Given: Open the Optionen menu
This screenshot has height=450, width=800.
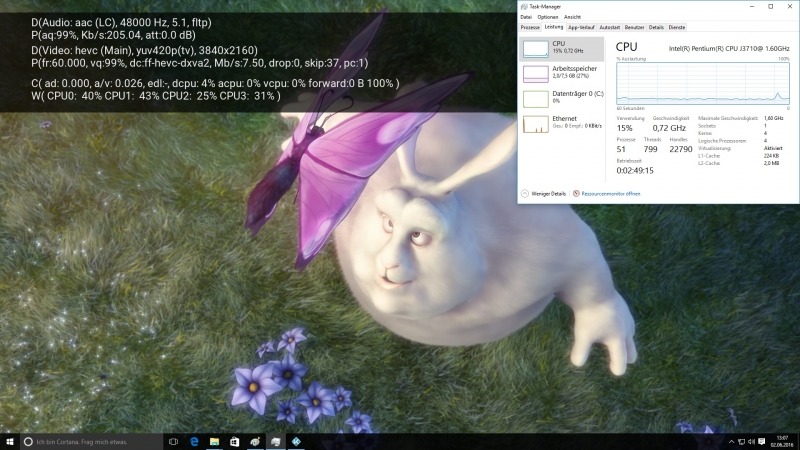Looking at the screenshot, I should pos(547,17).
